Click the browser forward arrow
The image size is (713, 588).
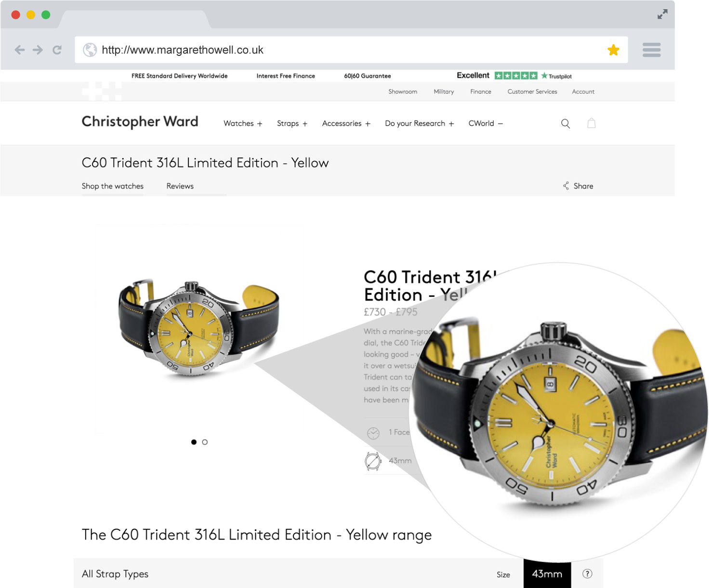pos(38,50)
